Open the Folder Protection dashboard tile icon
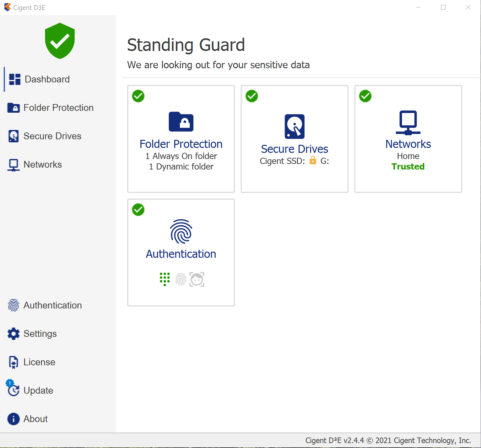The height and width of the screenshot is (448, 481). click(x=181, y=122)
